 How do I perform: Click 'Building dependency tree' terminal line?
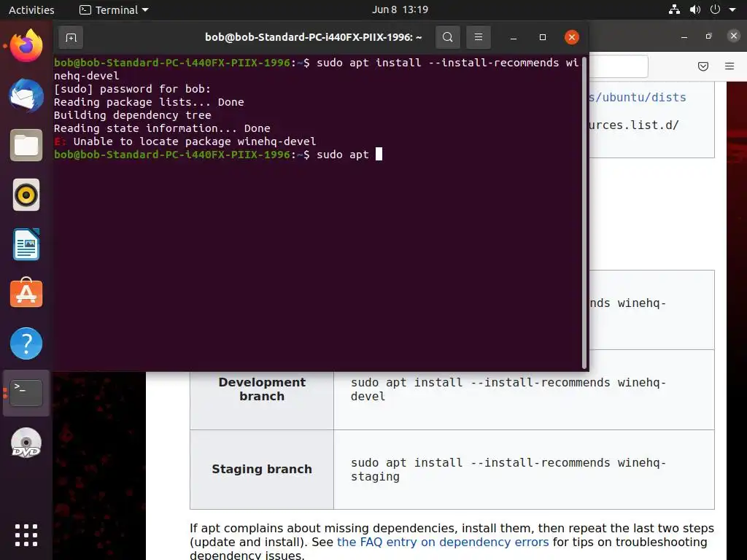pyautogui.click(x=133, y=115)
